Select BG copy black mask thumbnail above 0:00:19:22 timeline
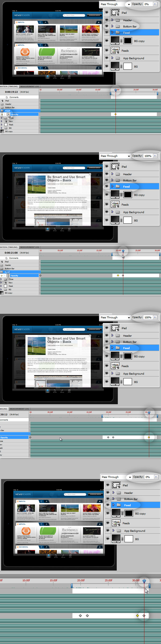Viewport: 161px width, 644px height. 128,41
